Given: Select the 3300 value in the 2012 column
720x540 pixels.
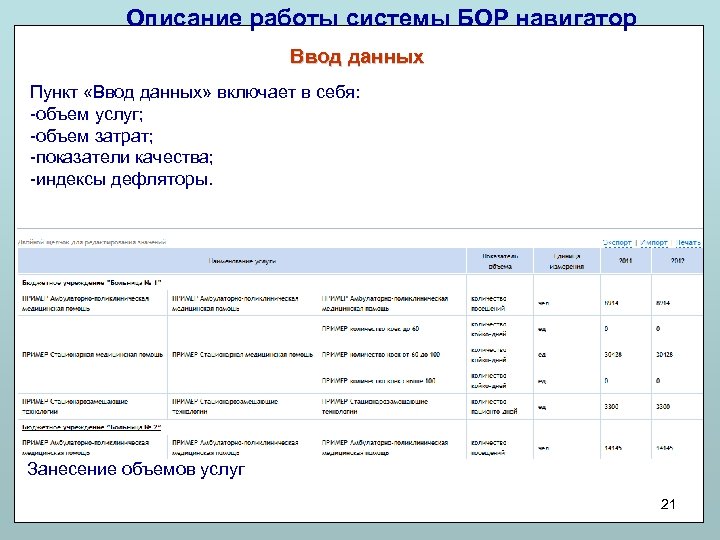Looking at the screenshot, I should coord(663,406).
